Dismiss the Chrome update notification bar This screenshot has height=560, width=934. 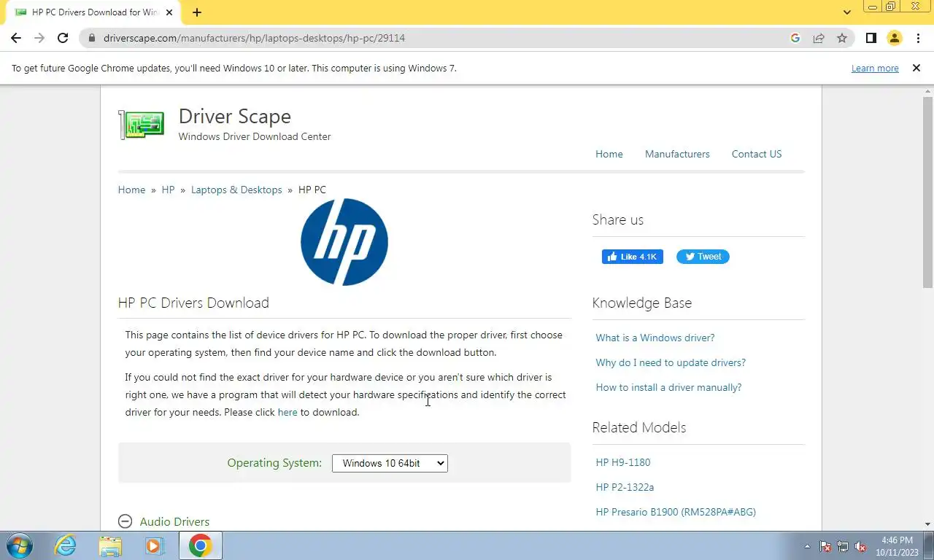[x=916, y=68]
